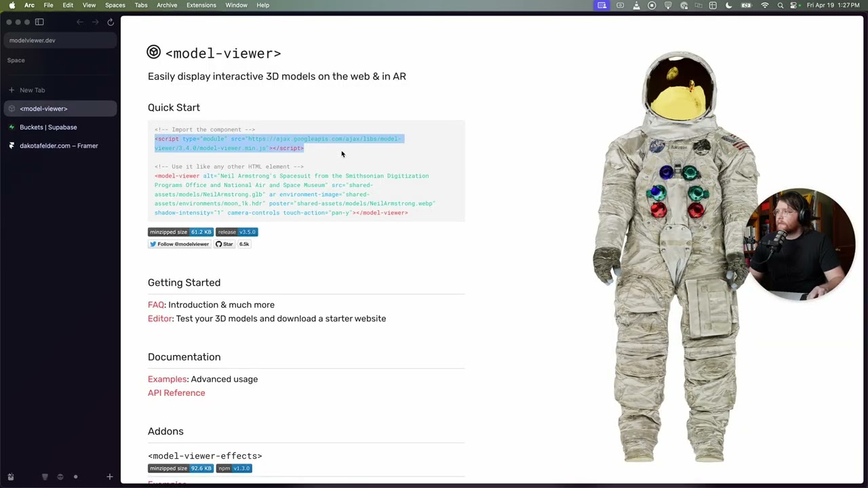Screen dimensions: 868x488
Task: Click the webcam overlay of the presenter
Action: tap(800, 244)
